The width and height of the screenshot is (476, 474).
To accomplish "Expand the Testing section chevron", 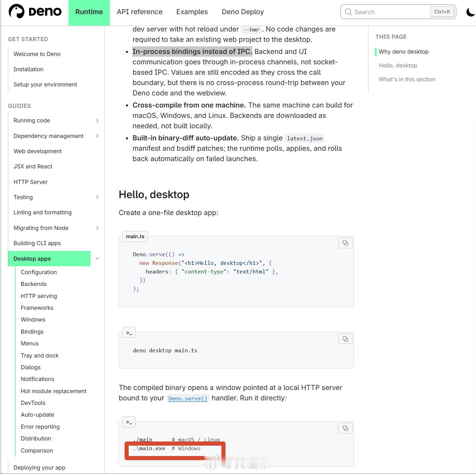I will tap(97, 197).
